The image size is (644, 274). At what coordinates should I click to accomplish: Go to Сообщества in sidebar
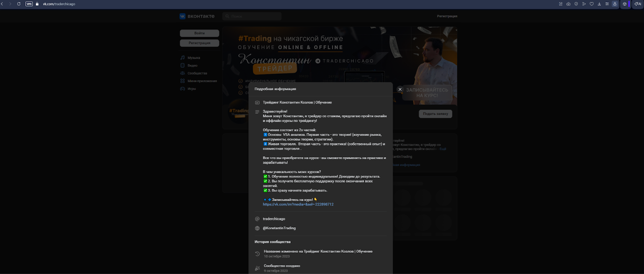pos(197,73)
